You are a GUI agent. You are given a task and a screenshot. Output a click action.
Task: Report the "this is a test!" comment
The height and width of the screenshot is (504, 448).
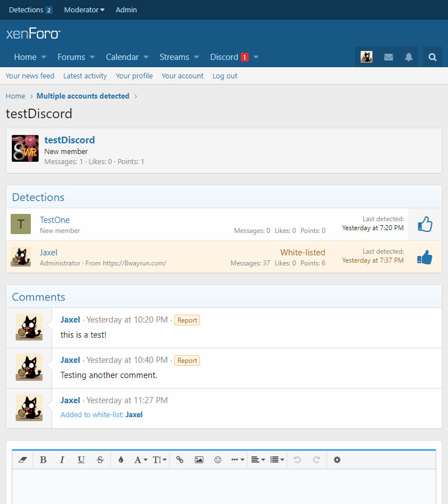[187, 320]
